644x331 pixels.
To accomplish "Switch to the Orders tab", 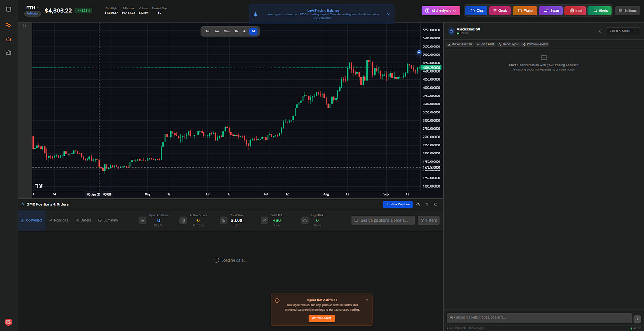I will point(83,220).
